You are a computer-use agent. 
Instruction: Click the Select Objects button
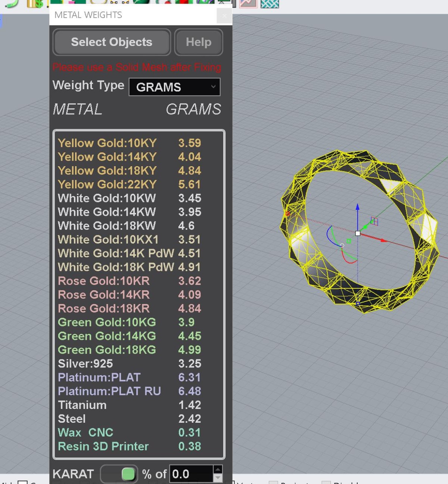coord(112,42)
